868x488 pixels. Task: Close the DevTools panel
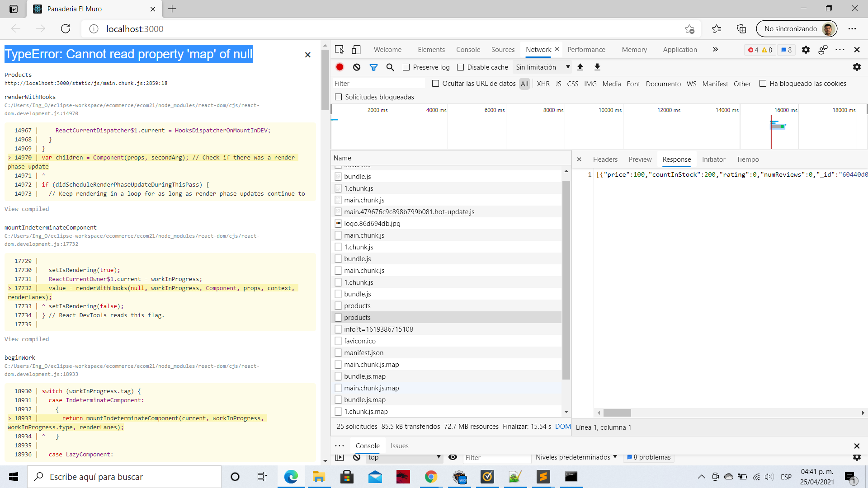tap(857, 50)
